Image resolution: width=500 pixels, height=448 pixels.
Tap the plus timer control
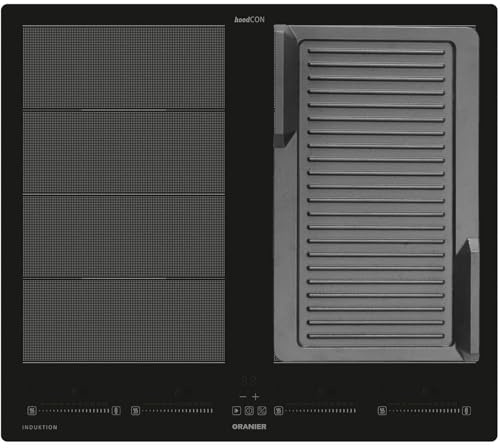[256, 397]
